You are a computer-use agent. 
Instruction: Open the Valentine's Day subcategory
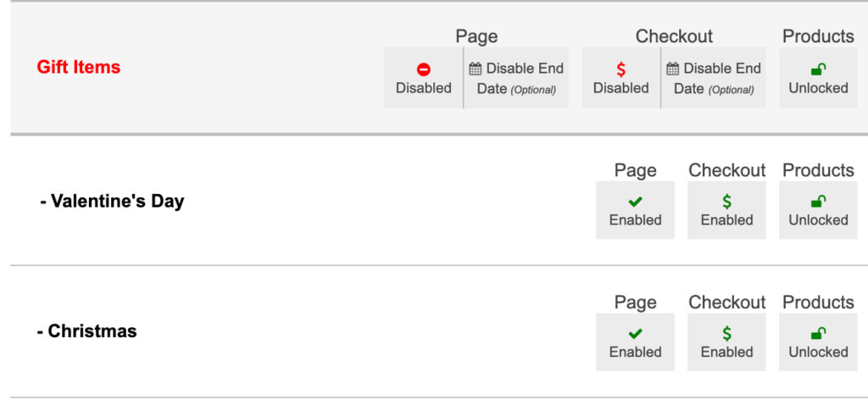112,202
